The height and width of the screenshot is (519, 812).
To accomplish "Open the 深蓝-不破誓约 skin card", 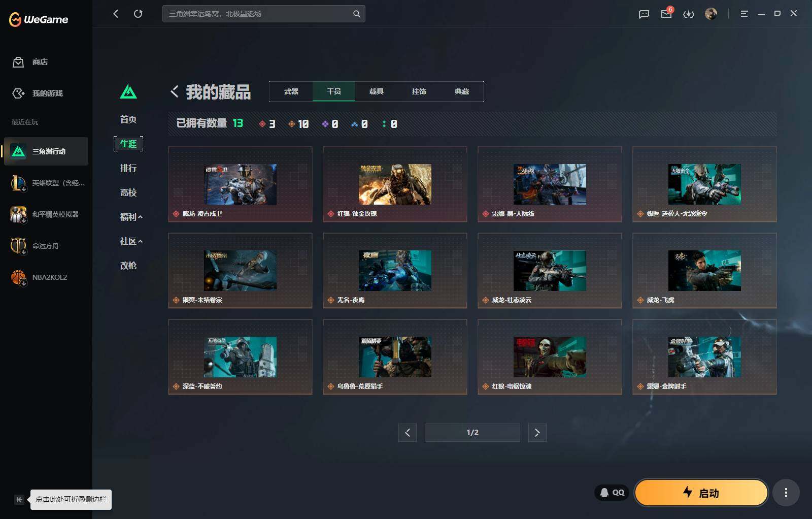I will 240,357.
